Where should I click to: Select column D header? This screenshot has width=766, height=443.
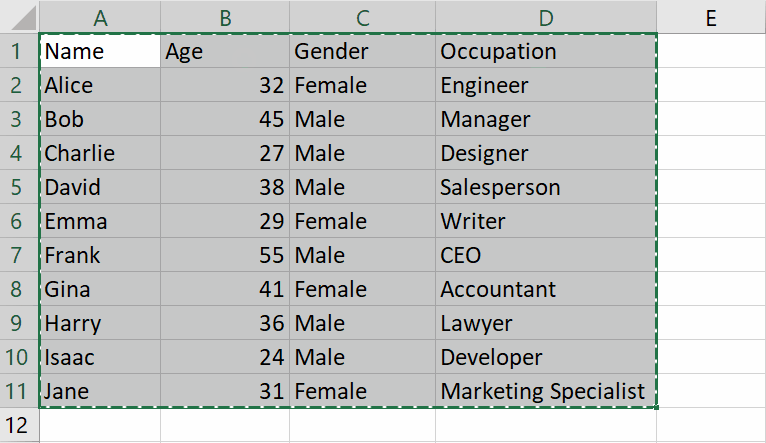pyautogui.click(x=546, y=17)
